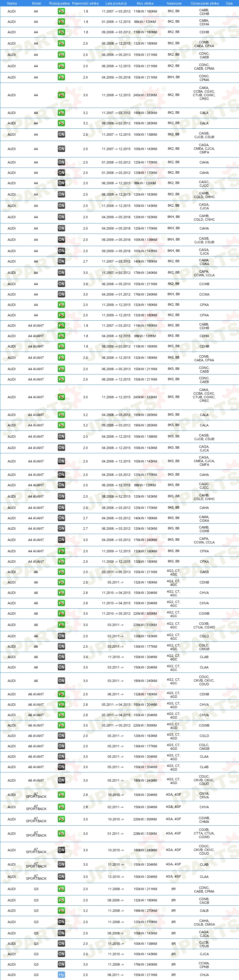Click the Oznaczenie silnika column header

205,3
